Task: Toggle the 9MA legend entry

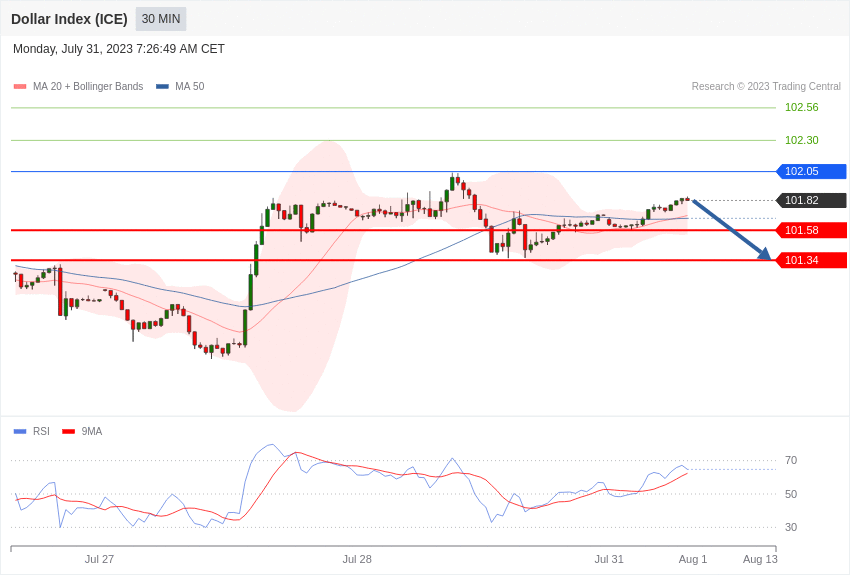Action: pos(82,431)
